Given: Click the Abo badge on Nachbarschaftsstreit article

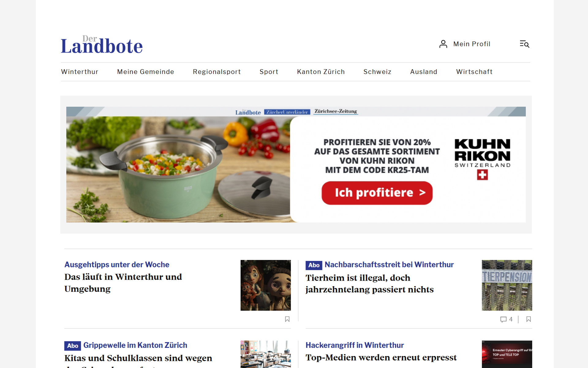Looking at the screenshot, I should (x=314, y=265).
